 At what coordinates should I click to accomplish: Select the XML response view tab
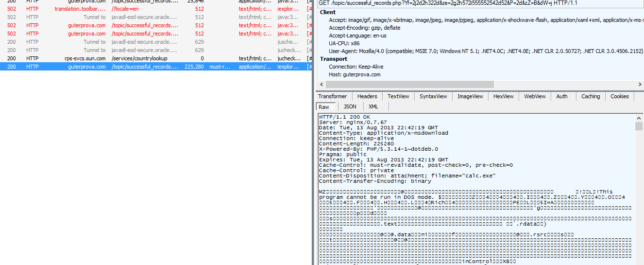(x=373, y=106)
